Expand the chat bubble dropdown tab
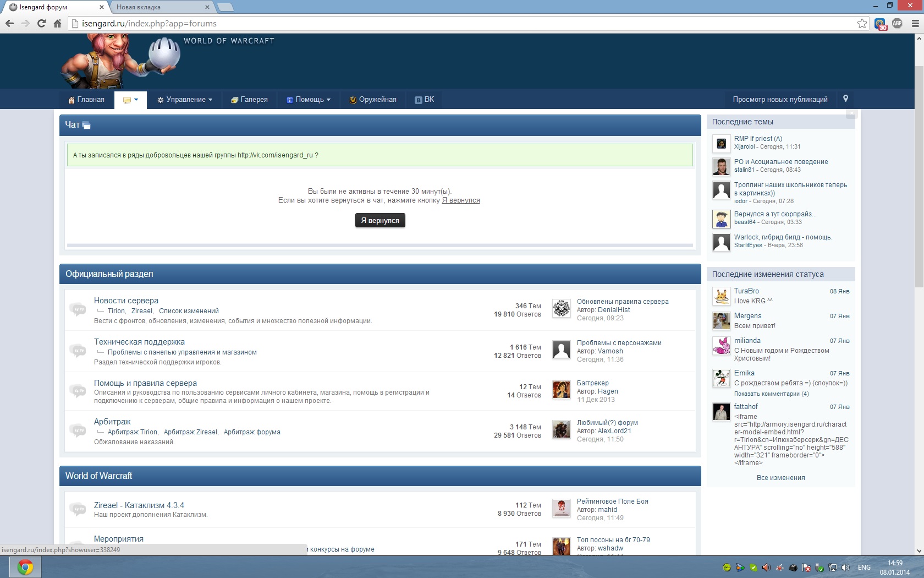The image size is (924, 578). click(x=130, y=100)
